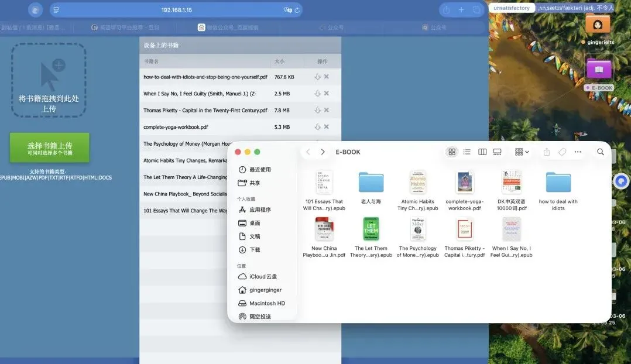
Task: Switch to the 微信公众号 browser tab
Action: pos(228,28)
